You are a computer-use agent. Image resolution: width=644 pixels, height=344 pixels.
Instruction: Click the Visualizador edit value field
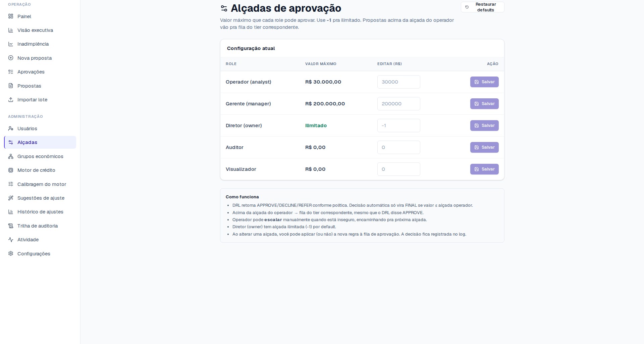coord(398,169)
